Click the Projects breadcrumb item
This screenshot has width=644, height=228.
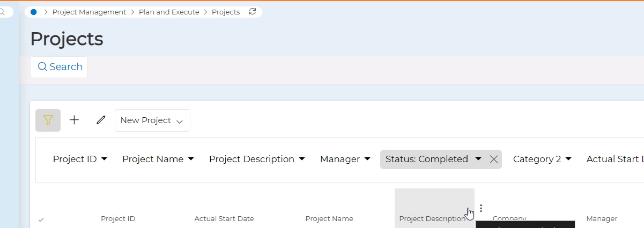[226, 12]
